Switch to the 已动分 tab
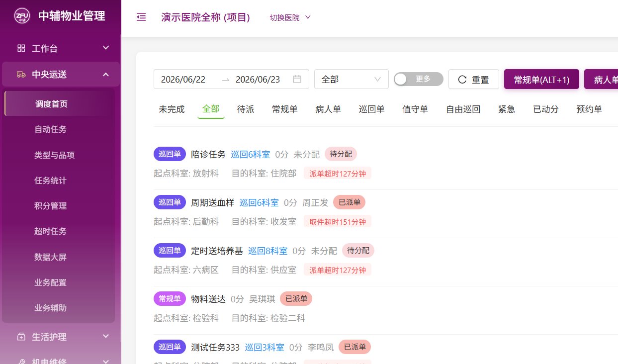The width and height of the screenshot is (618, 364). [x=546, y=109]
